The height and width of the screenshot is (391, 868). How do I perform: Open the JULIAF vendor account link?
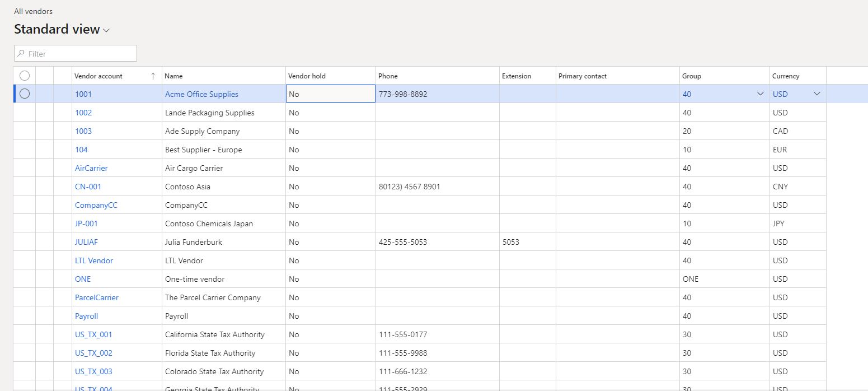[x=87, y=242]
